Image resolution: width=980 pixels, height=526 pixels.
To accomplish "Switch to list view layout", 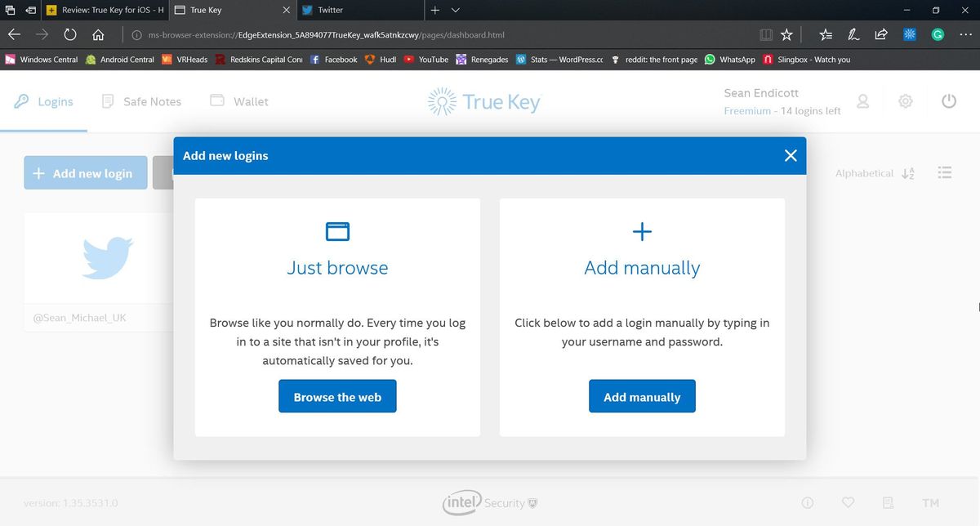I will [945, 172].
